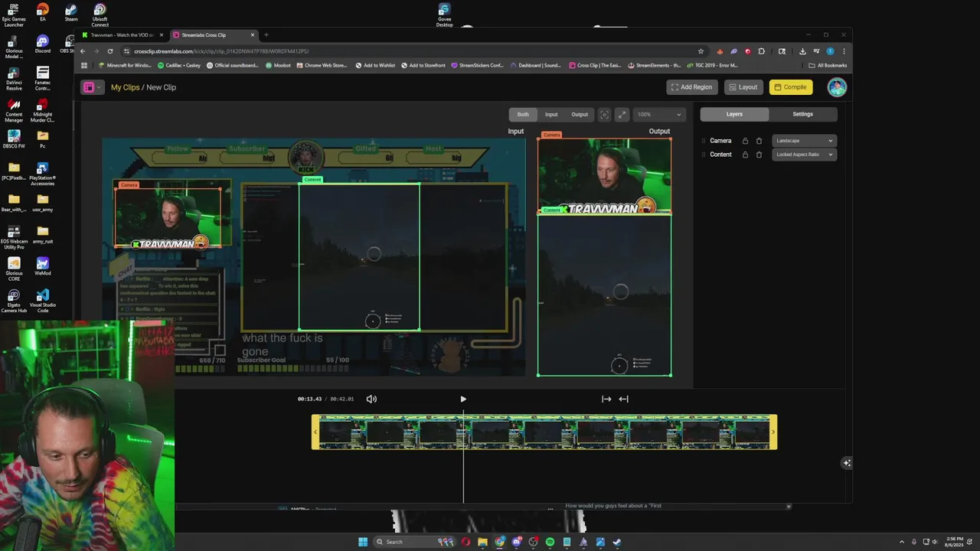Open the Add to Wishlist bookmark
980x551 pixels.
click(375, 66)
